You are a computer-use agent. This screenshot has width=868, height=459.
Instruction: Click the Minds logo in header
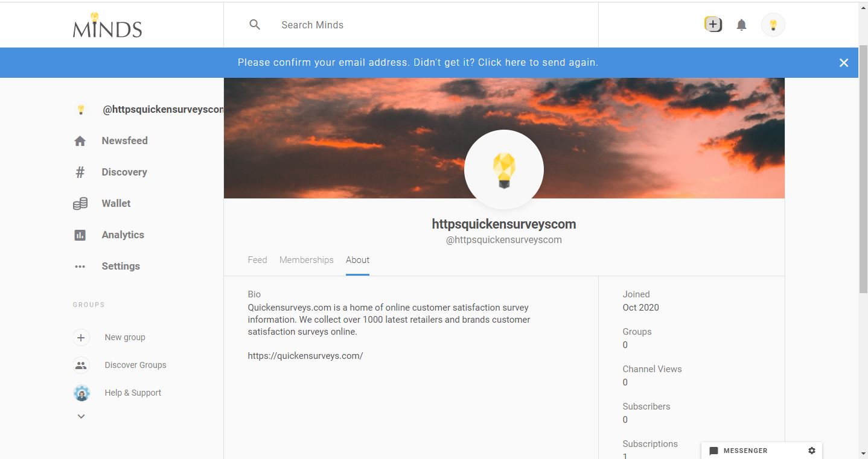(x=107, y=25)
